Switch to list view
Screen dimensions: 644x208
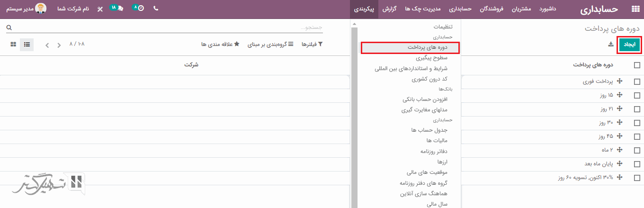(27, 45)
